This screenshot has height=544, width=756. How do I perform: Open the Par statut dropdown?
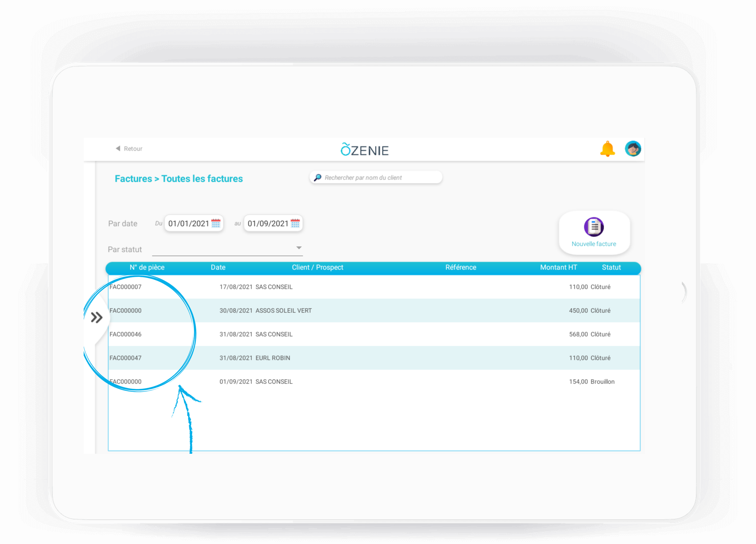tap(227, 248)
